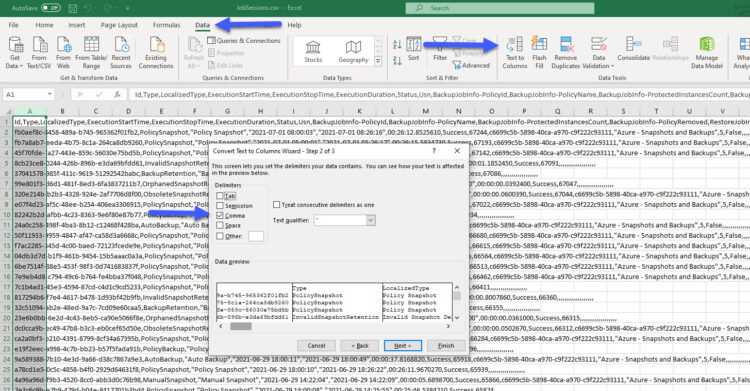The image size is (750, 391).
Task: Close the Convert Text to Columns dialog
Action: (x=457, y=151)
